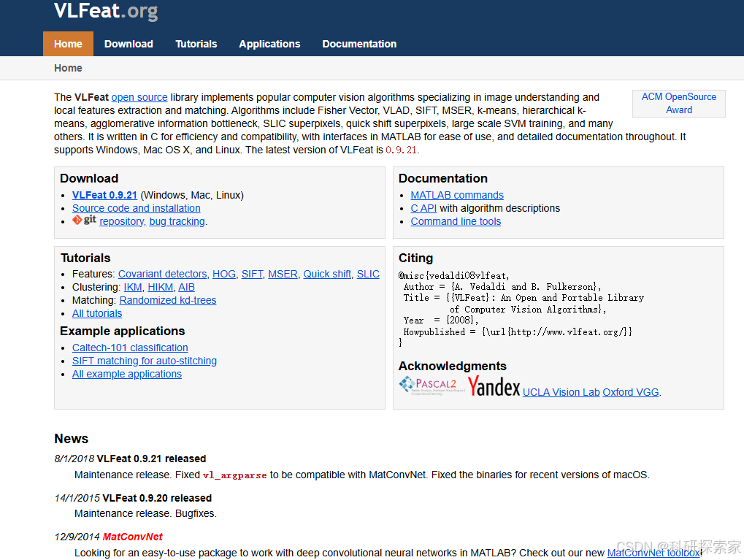Image resolution: width=744 pixels, height=560 pixels.
Task: Click the red MatConvNet news heading
Action: tap(132, 537)
